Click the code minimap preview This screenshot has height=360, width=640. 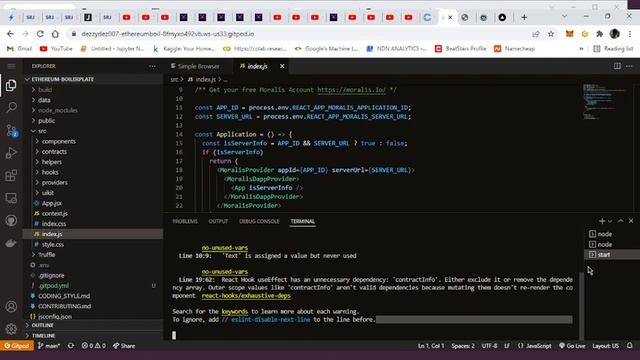[604, 102]
